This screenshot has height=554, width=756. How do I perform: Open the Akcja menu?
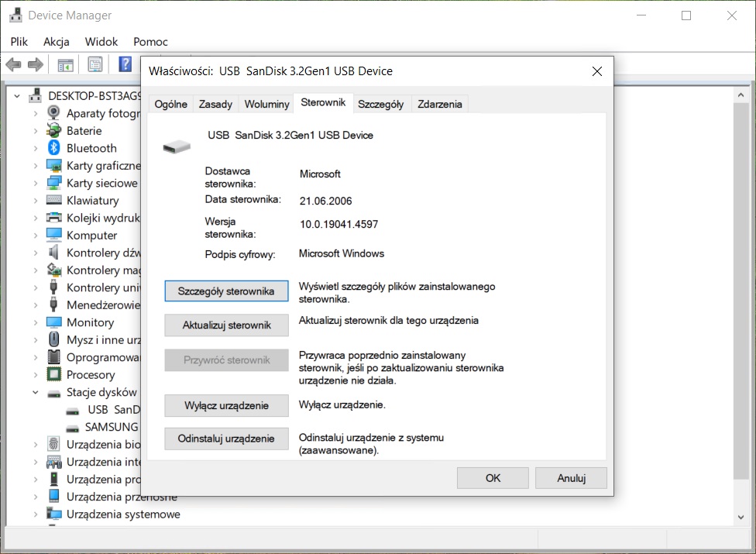click(57, 42)
